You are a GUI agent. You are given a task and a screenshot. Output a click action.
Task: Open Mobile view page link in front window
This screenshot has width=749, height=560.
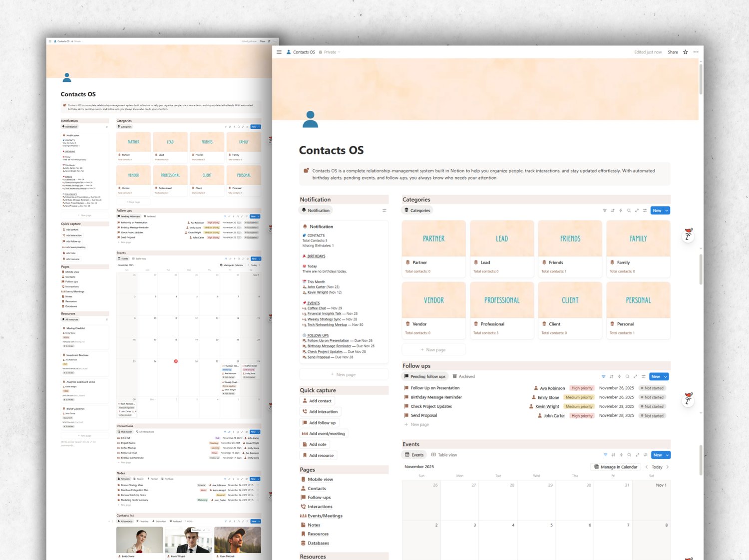coord(317,479)
